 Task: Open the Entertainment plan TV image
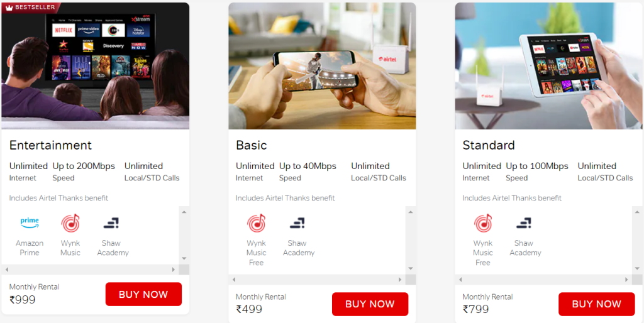coord(96,66)
